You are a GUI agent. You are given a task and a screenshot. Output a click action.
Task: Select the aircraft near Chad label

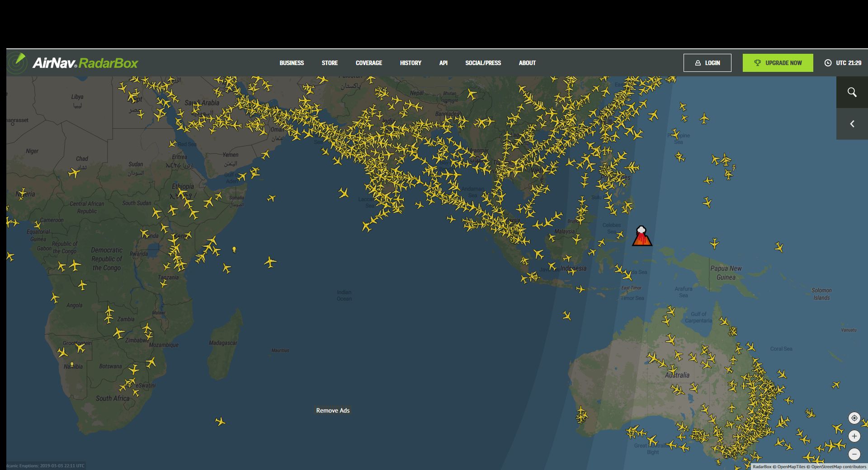[75, 173]
